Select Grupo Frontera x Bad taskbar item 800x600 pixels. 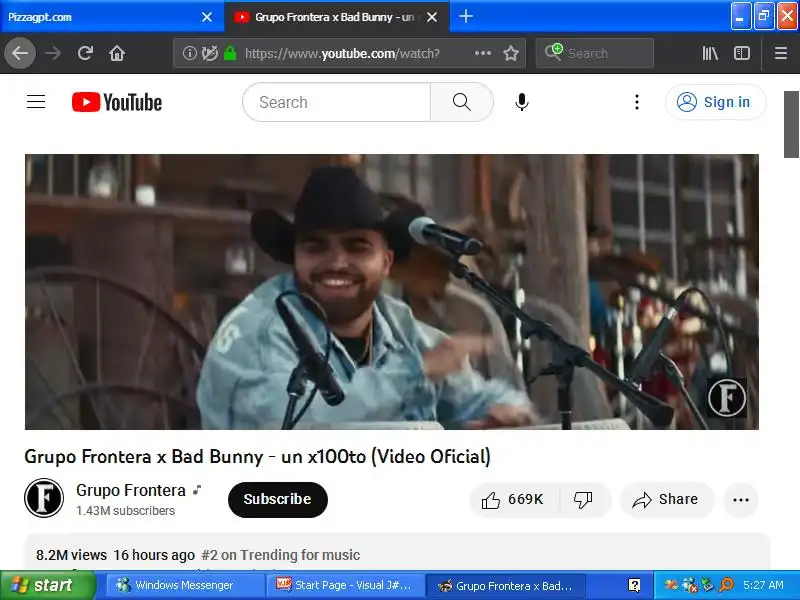505,585
